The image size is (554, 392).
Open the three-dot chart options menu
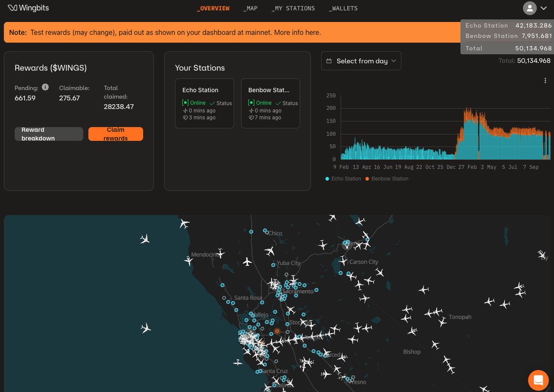[x=545, y=81]
